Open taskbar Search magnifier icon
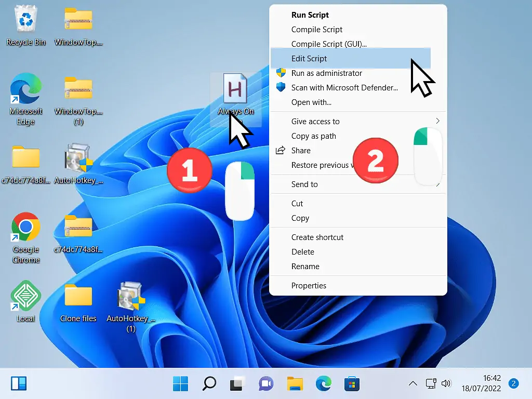 [209, 384]
